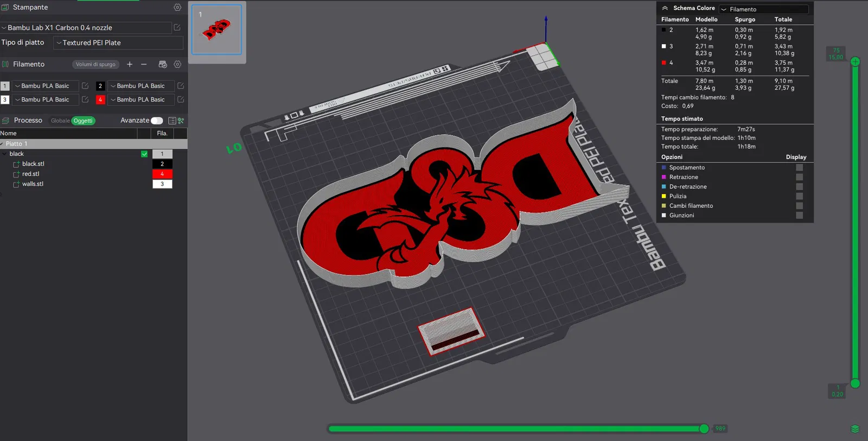Switch process scope to Globale

(60, 121)
